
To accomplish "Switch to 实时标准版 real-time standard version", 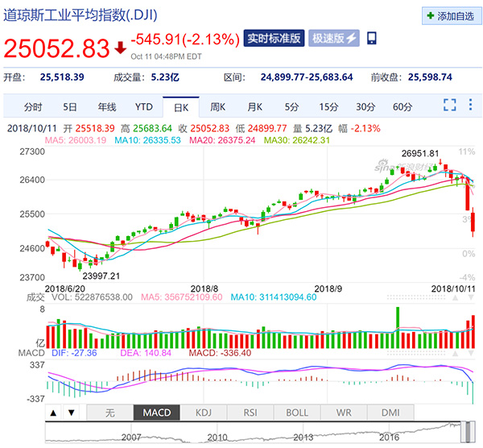I will coord(274,38).
